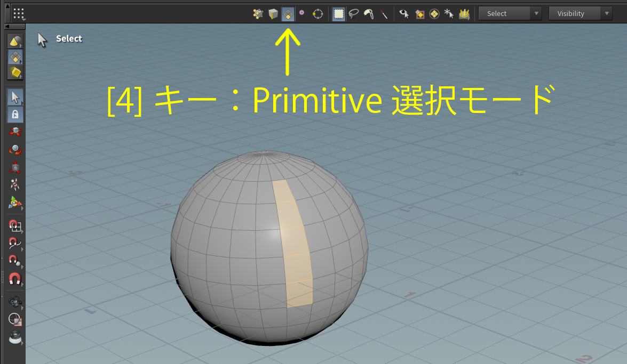
Task: Toggle Point snapping magnet
Action: [x=15, y=261]
